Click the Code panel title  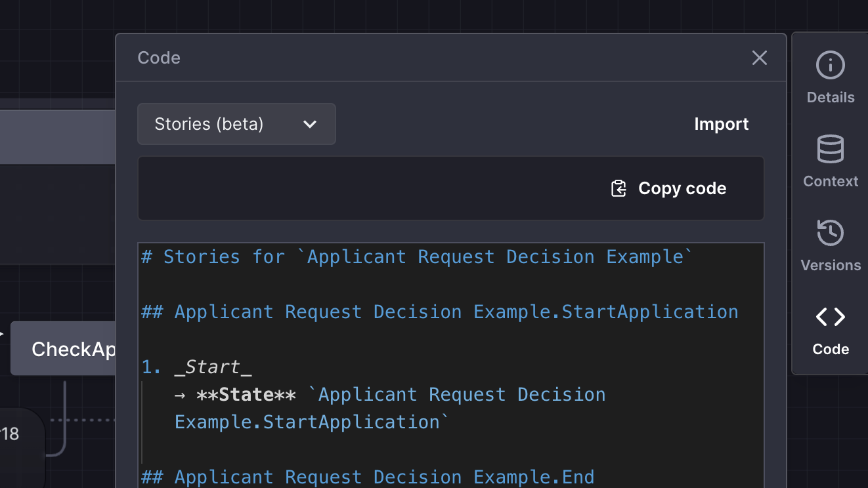tap(159, 58)
